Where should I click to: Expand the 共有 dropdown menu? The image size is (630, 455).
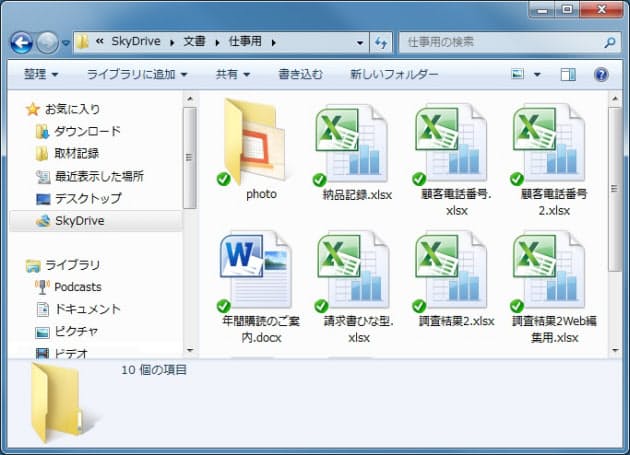(x=233, y=75)
